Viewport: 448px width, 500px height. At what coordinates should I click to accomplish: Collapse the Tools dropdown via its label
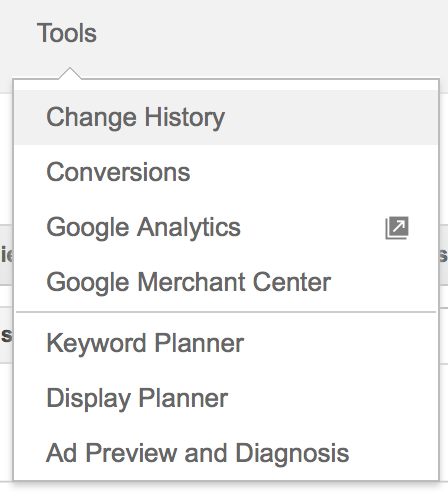(x=67, y=33)
